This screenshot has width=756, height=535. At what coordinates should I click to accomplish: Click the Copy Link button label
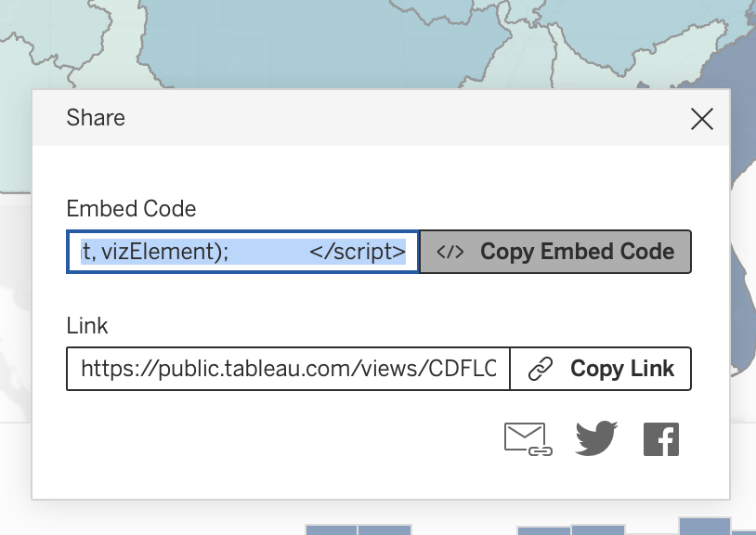point(622,369)
